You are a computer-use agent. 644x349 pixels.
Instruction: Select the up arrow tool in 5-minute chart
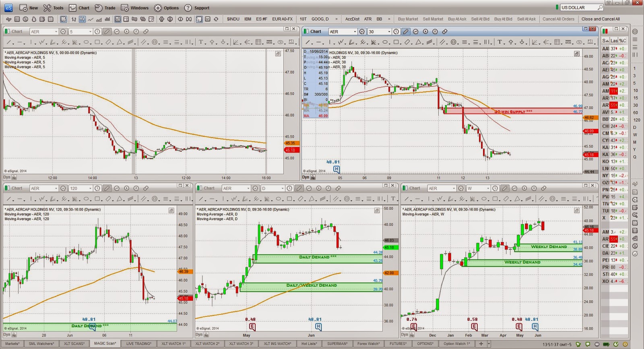pos(212,42)
